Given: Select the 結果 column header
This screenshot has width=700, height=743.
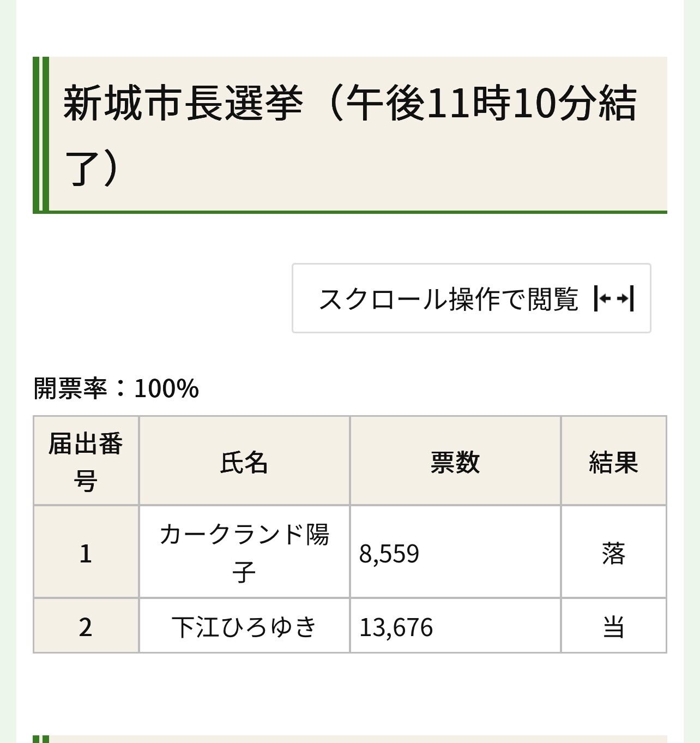Looking at the screenshot, I should pyautogui.click(x=614, y=461).
